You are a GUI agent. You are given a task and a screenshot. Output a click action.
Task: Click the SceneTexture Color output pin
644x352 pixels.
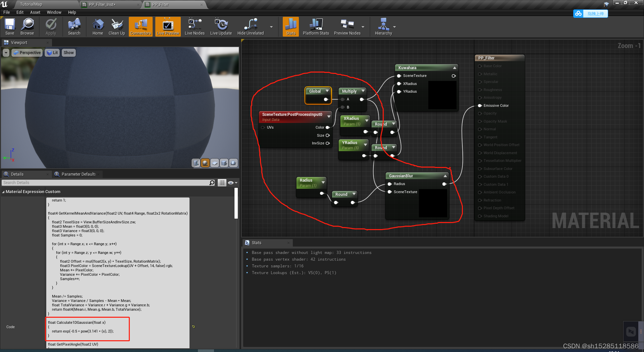(328, 127)
